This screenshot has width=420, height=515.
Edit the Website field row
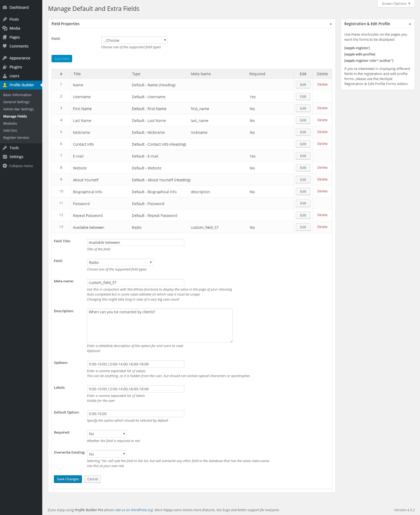(303, 168)
